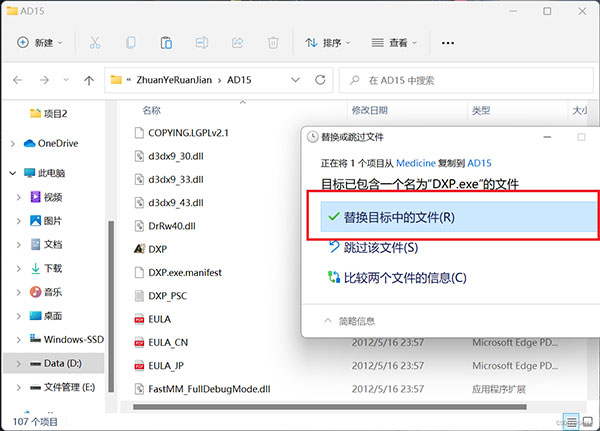
Task: Expand the Data (D:) drive node
Action: click(x=18, y=364)
